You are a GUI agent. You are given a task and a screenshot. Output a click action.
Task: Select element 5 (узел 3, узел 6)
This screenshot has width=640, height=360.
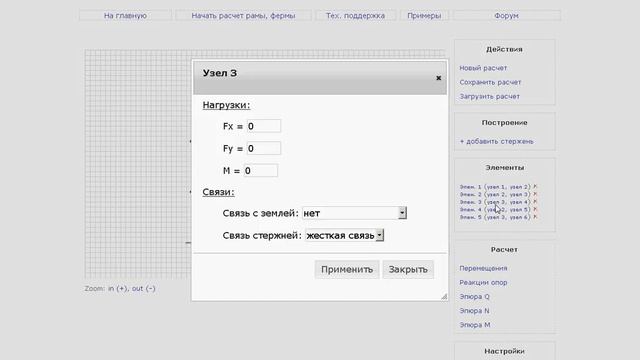pyautogui.click(x=495, y=217)
